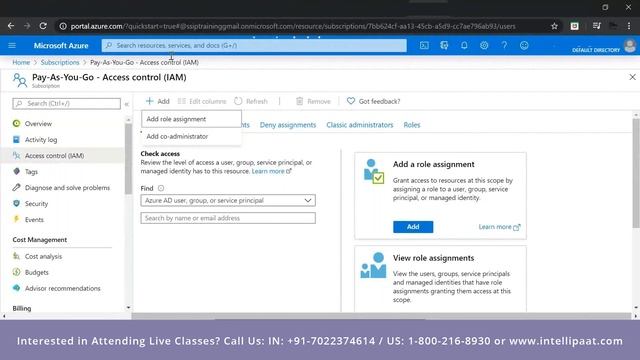Switch to the Classic administrators tab
The image size is (640, 360).
pyautogui.click(x=360, y=125)
